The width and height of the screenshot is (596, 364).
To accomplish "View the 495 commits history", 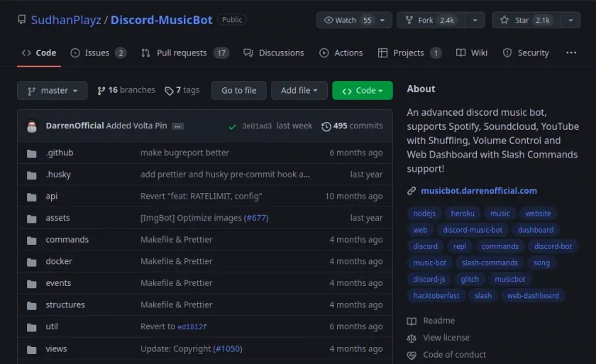I will 352,126.
